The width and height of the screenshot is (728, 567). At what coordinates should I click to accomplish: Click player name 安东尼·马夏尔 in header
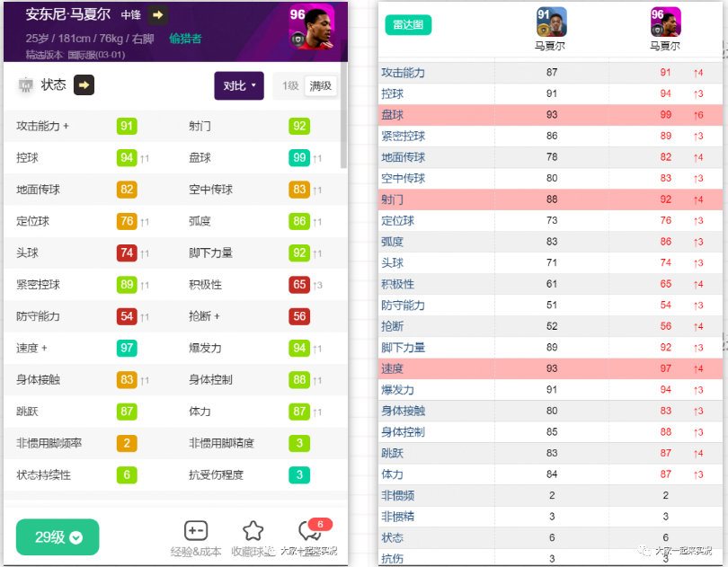67,14
